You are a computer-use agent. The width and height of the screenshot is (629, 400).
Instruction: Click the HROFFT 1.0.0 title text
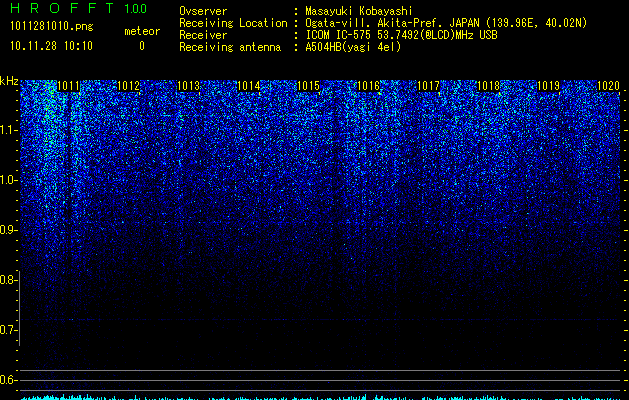tap(79, 8)
